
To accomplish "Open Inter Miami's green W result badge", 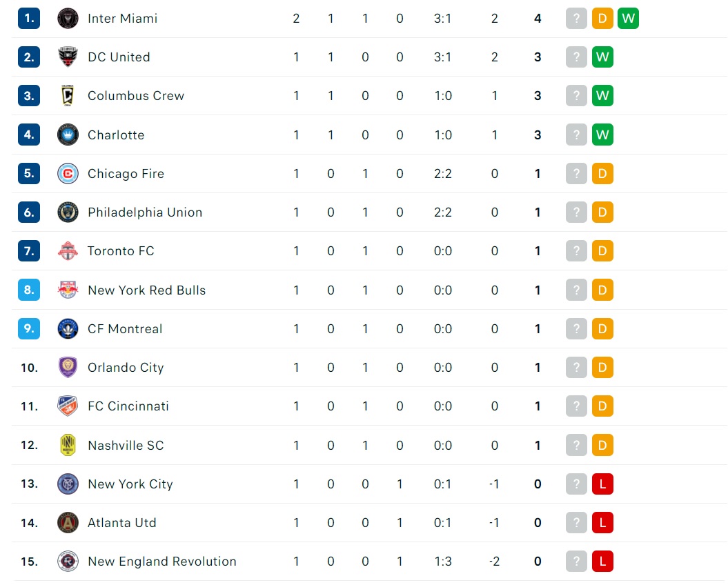I will (628, 19).
